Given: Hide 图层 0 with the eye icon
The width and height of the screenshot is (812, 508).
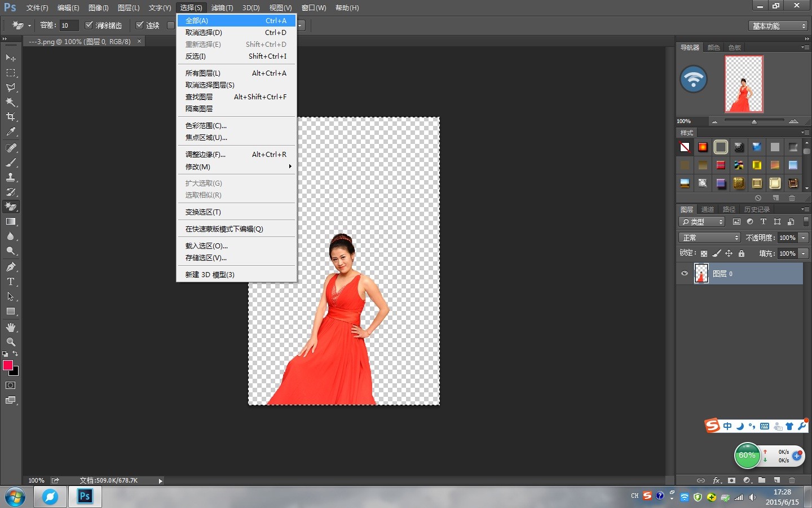Looking at the screenshot, I should pyautogui.click(x=685, y=274).
